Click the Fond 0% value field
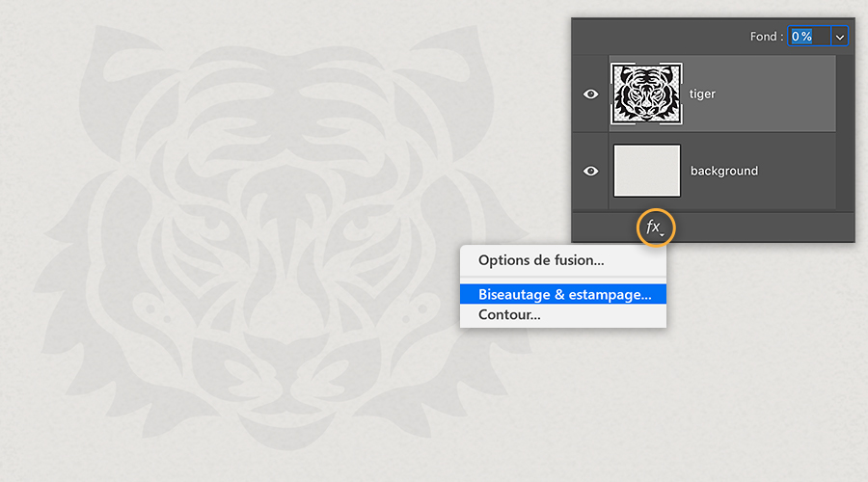The image size is (868, 482). point(809,37)
